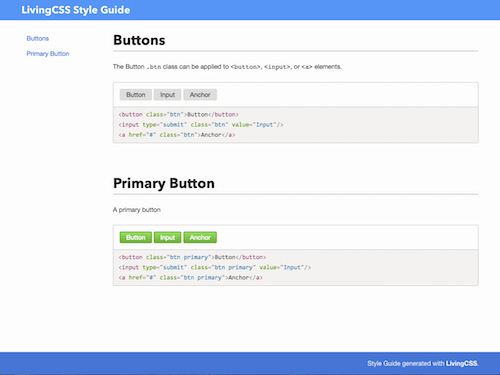500x375 pixels.
Task: Click the Primary Button section heading
Action: tap(164, 183)
